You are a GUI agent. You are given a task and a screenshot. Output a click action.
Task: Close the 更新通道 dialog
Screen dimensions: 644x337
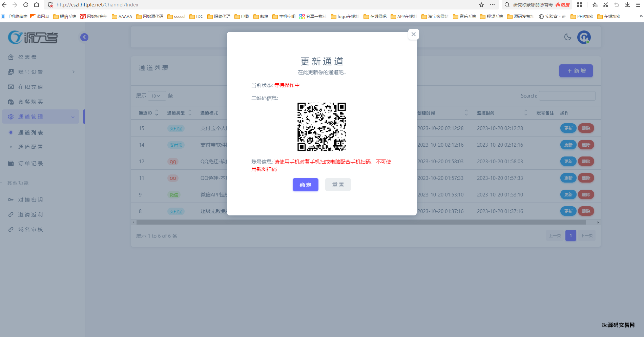[413, 34]
